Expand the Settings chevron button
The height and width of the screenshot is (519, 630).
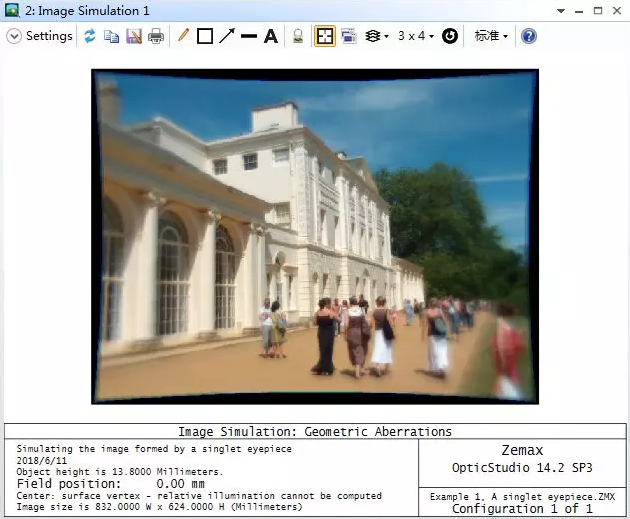click(14, 36)
